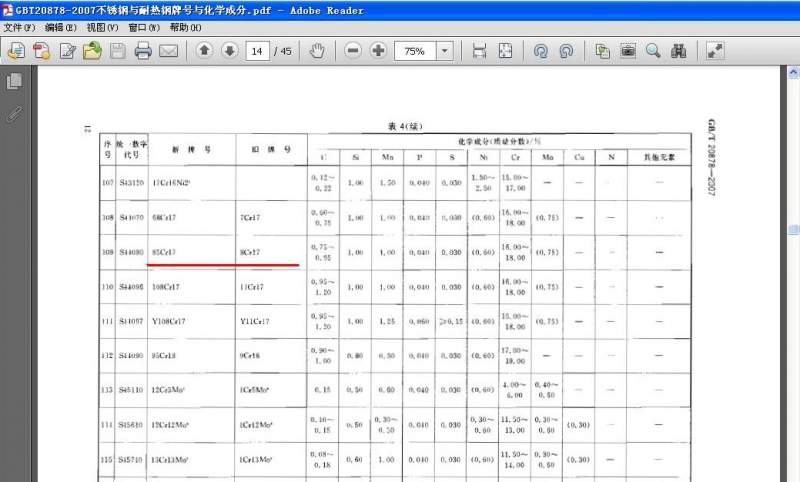The image size is (800, 482).
Task: Click the cell "95Cr18"
Action: click(x=163, y=356)
